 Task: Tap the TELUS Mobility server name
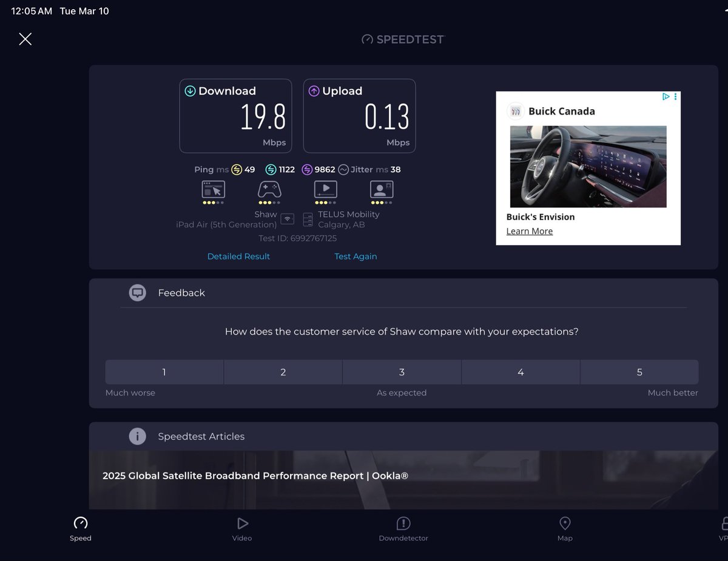(x=349, y=214)
